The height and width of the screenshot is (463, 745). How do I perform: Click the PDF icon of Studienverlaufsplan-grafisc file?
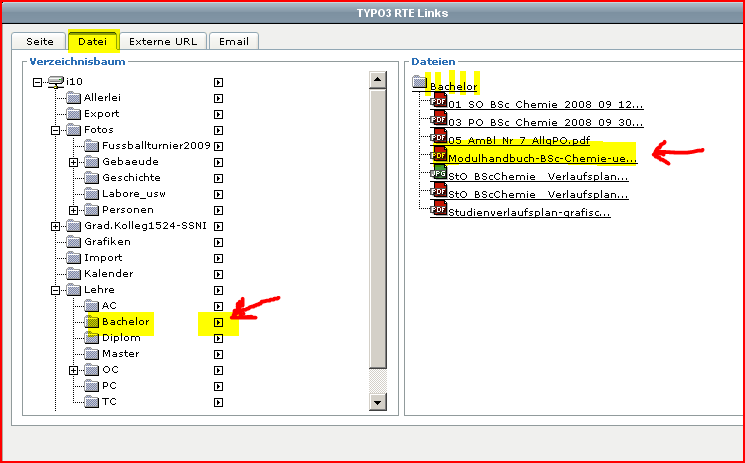pyautogui.click(x=439, y=210)
